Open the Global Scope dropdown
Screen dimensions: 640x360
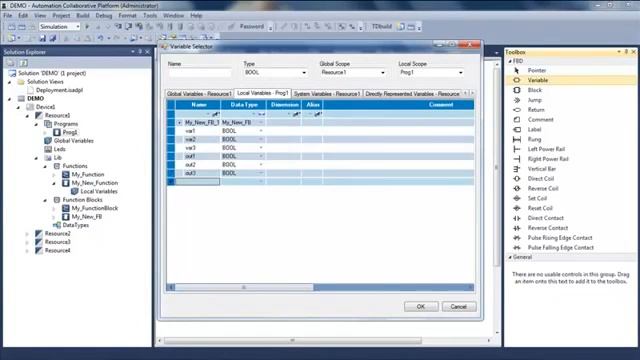(x=382, y=73)
